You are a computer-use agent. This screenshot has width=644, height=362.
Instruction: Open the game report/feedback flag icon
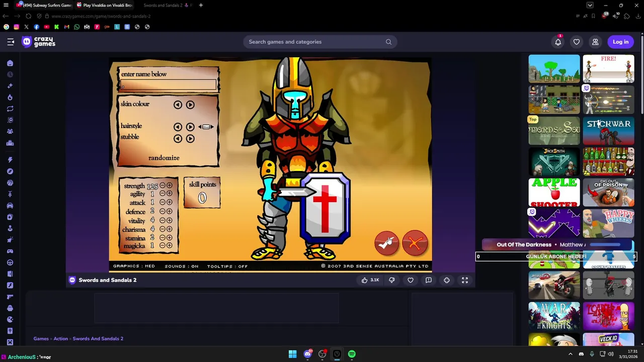pos(429,280)
